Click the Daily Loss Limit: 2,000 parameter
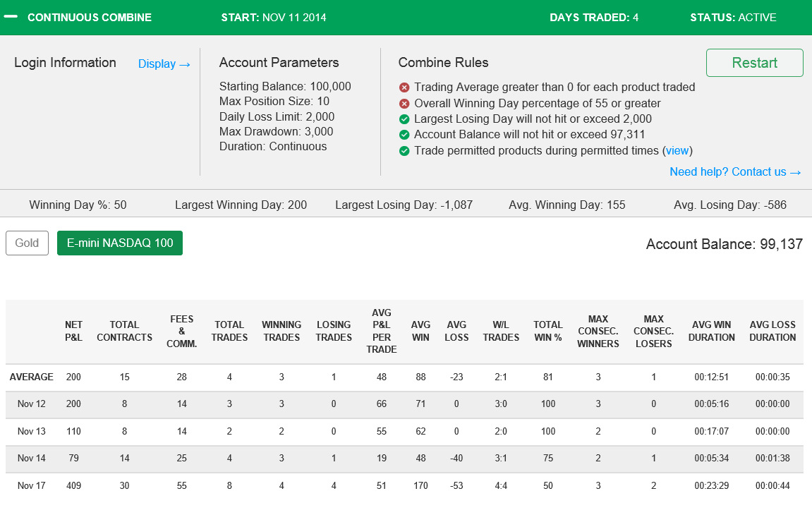 click(x=277, y=116)
